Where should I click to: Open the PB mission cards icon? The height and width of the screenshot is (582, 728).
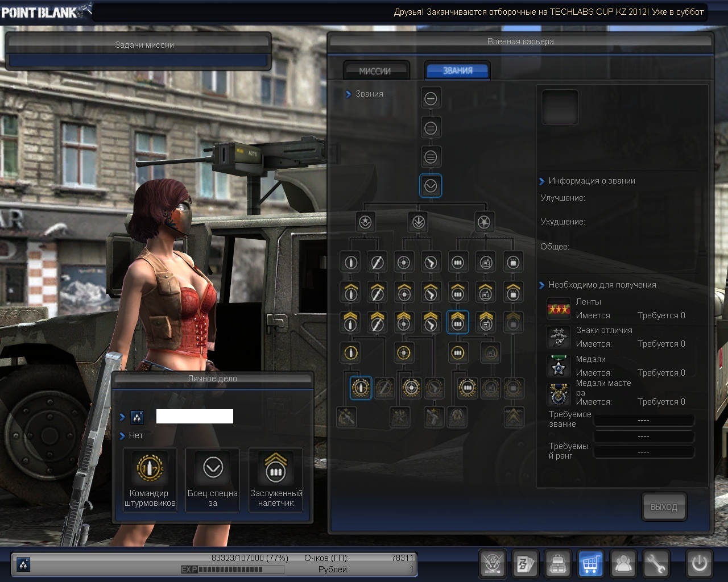pos(525,564)
